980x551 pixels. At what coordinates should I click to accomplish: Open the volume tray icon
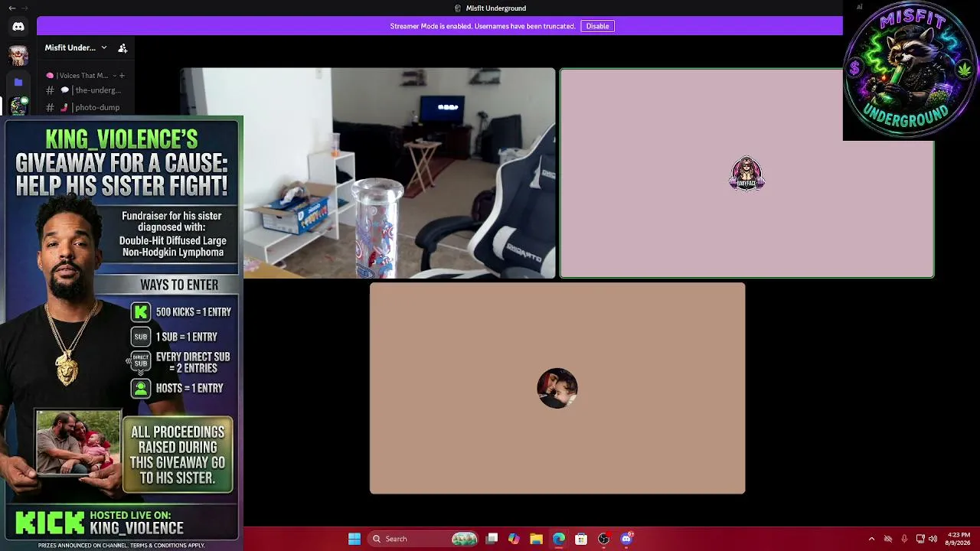[933, 539]
